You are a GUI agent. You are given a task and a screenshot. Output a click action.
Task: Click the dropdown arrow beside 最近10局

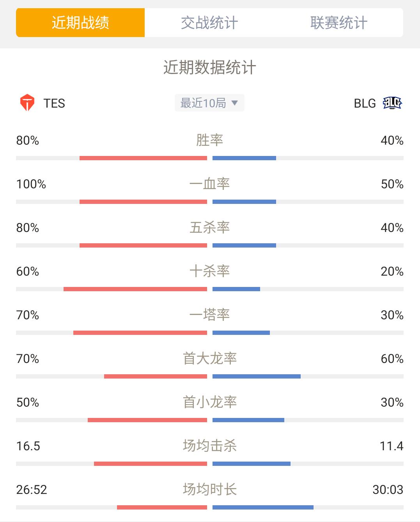point(234,103)
